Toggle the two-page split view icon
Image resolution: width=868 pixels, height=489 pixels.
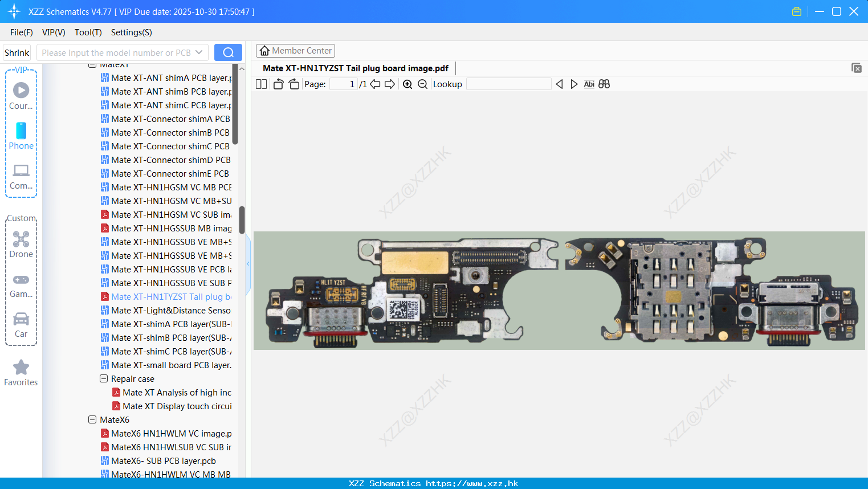pyautogui.click(x=261, y=84)
